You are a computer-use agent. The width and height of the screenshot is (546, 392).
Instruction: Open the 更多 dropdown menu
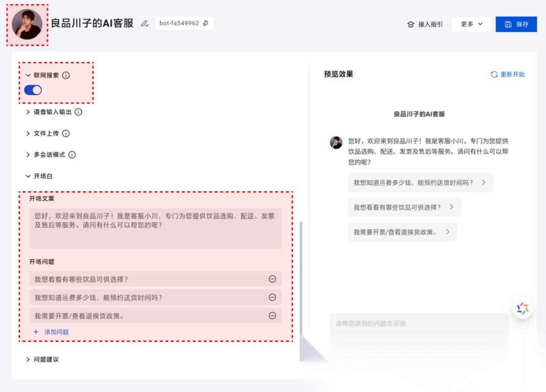pyautogui.click(x=471, y=24)
